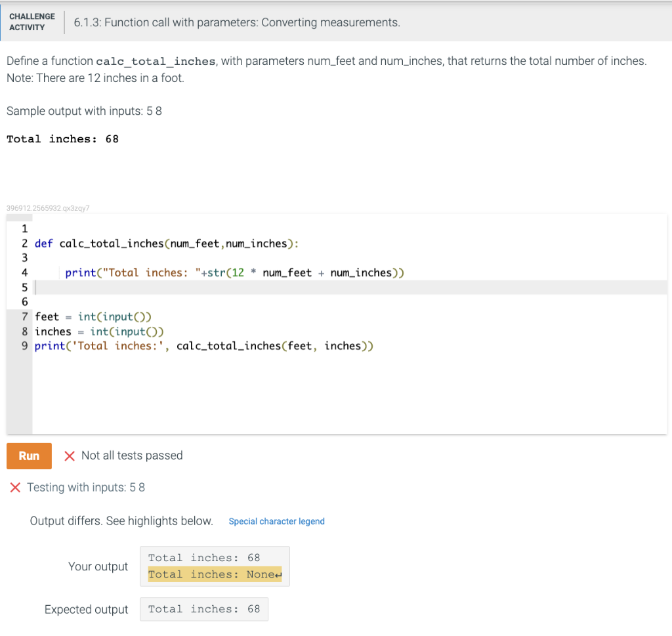Click the code identifier 396912.2565932.qx3zqy7
Image resolution: width=672 pixels, height=636 pixels.
[x=49, y=207]
